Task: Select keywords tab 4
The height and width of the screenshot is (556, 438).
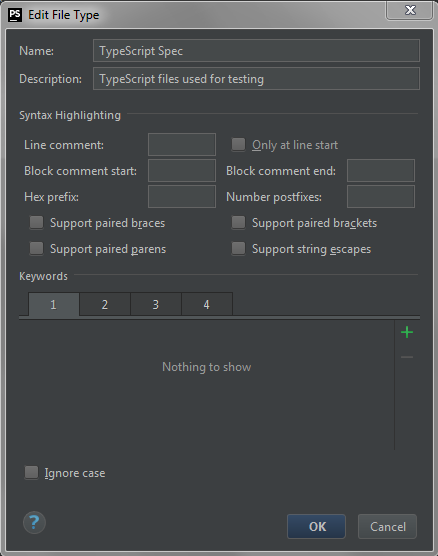Action: [207, 304]
